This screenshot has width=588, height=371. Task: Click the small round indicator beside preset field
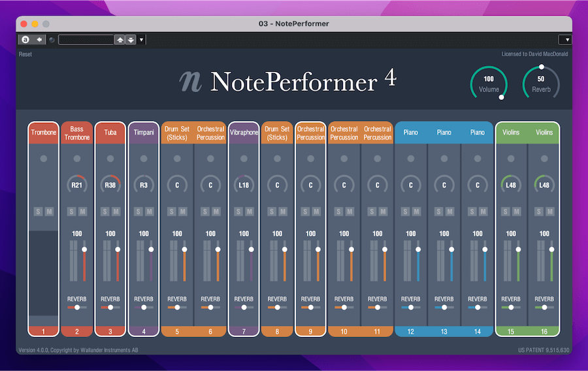[52, 40]
